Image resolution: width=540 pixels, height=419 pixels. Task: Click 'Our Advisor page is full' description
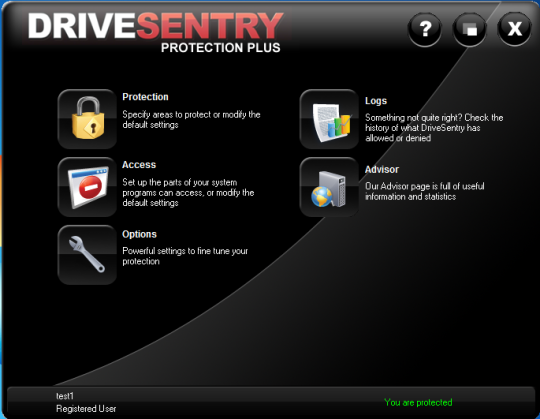(x=425, y=191)
